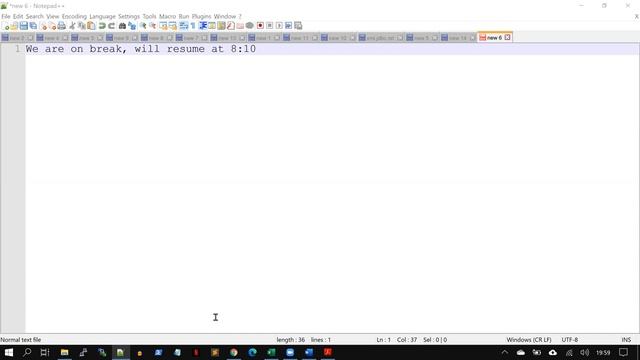Click the Stop recording macro icon

[x=269, y=26]
